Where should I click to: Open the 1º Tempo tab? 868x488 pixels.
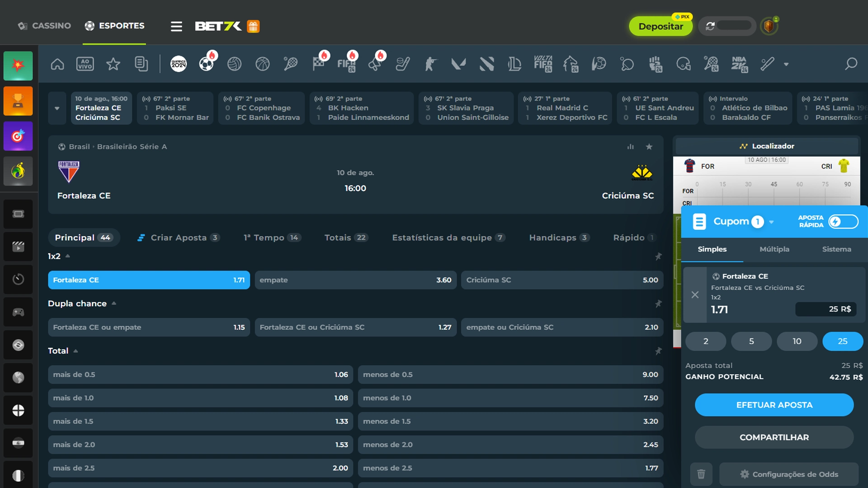coord(272,238)
